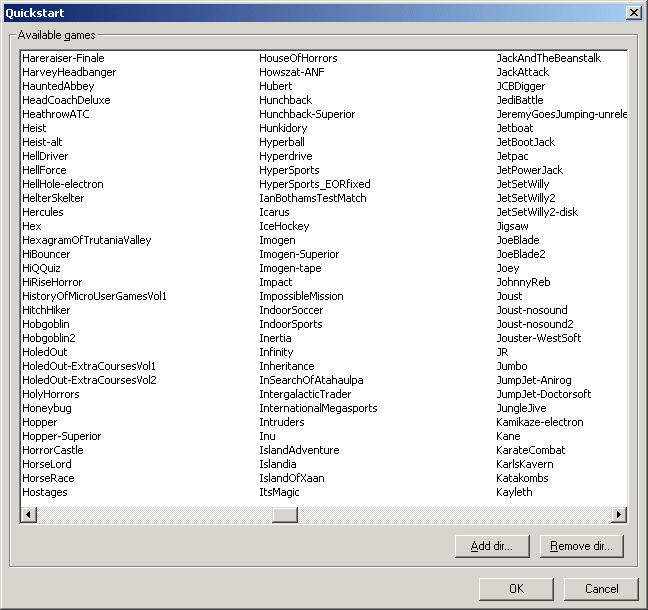Select HeadCoachDeluxe entry
Viewport: 648px width, 610px height.
tap(66, 100)
